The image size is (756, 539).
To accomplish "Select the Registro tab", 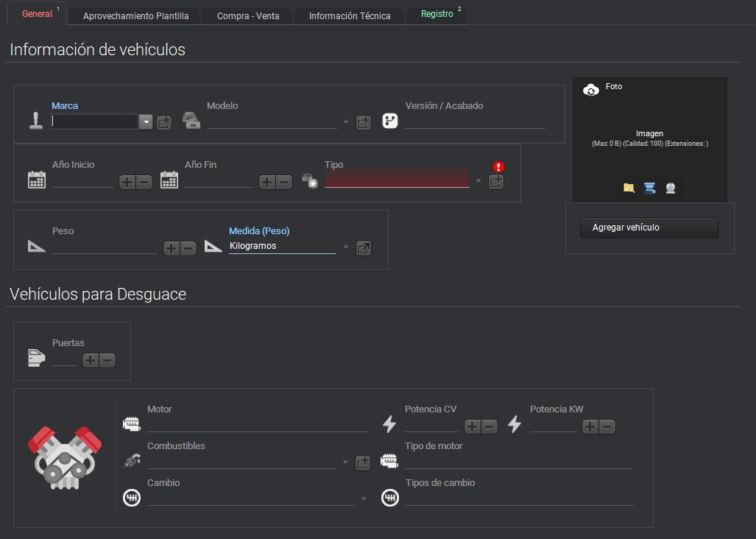I will 437,14.
